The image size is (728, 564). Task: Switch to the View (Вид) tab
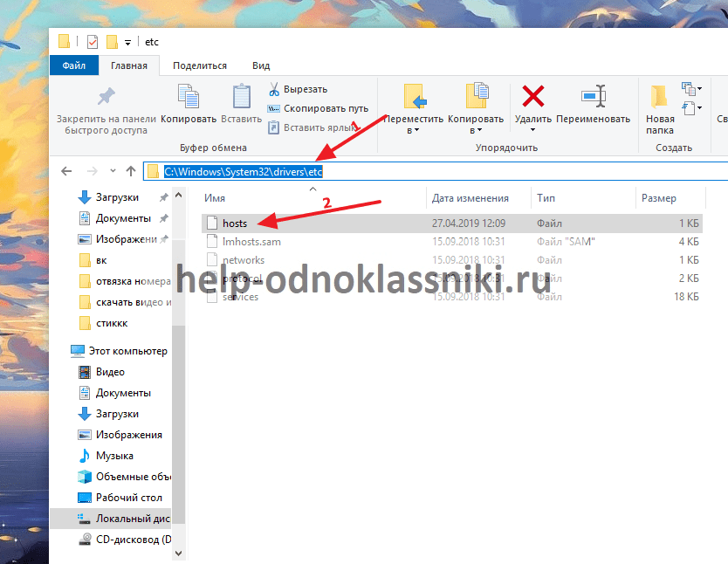[261, 65]
